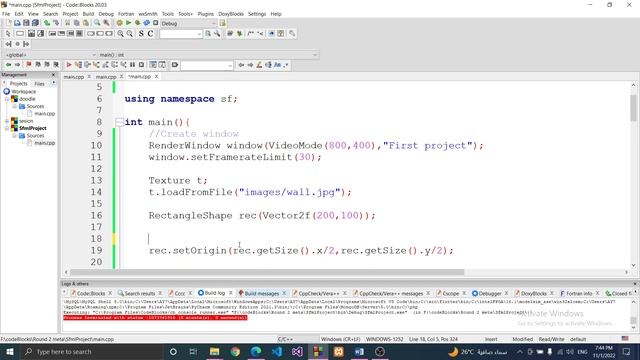Screen dimensions: 640x360
Task: Redo the last edit
Action: pyautogui.click(x=56, y=23)
